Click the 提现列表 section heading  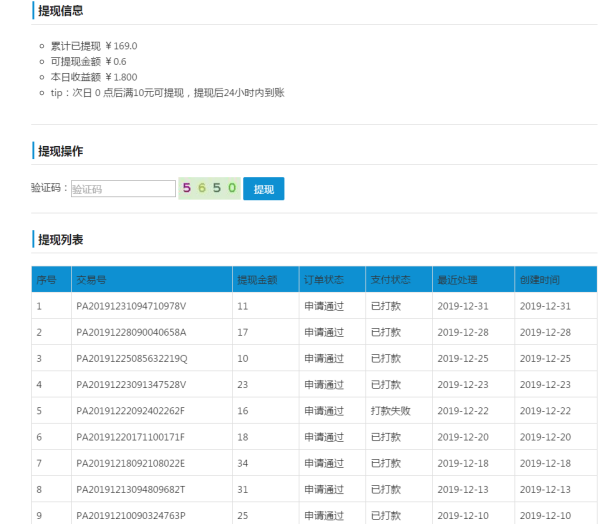click(x=60, y=240)
